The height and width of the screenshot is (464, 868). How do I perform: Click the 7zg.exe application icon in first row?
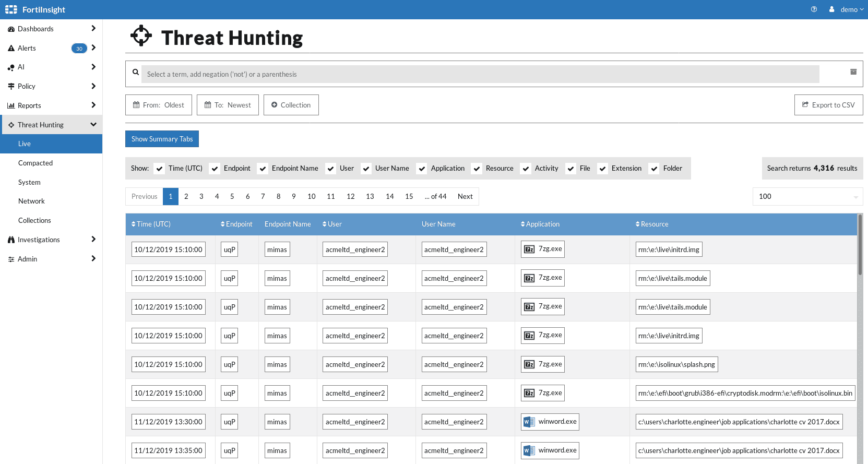coord(529,249)
